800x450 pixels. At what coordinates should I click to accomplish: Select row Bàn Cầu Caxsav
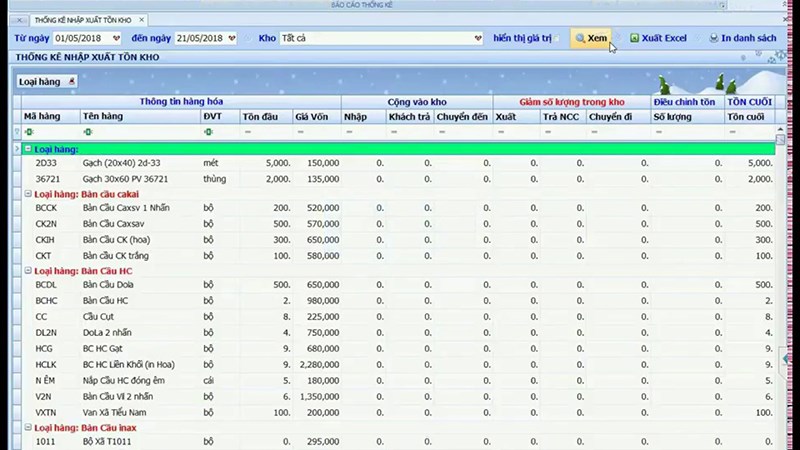[x=398, y=223]
